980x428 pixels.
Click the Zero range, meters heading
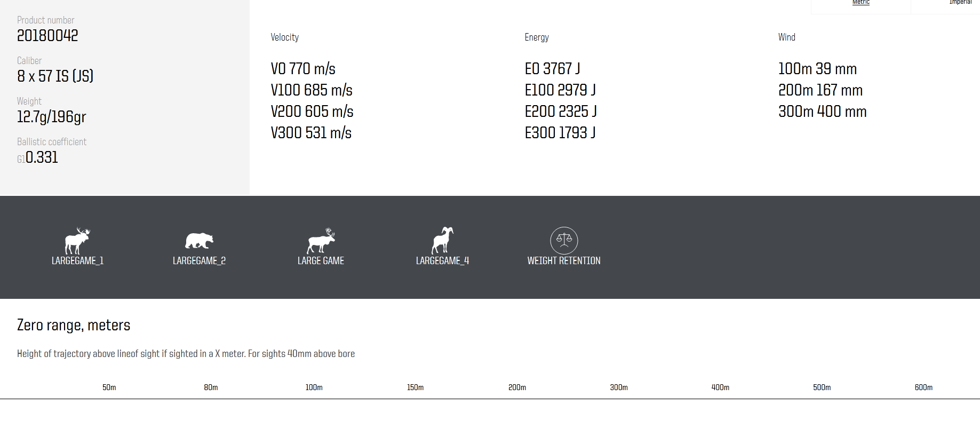pyautogui.click(x=74, y=325)
